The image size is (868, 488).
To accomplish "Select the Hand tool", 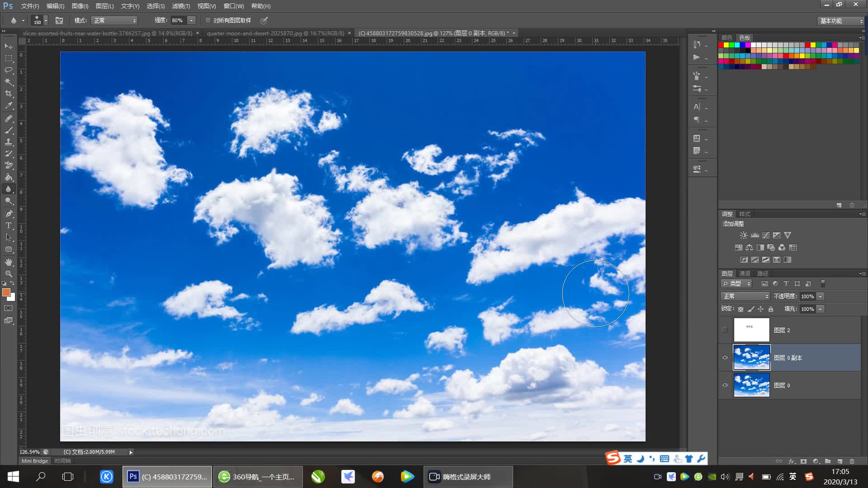I will (x=9, y=262).
